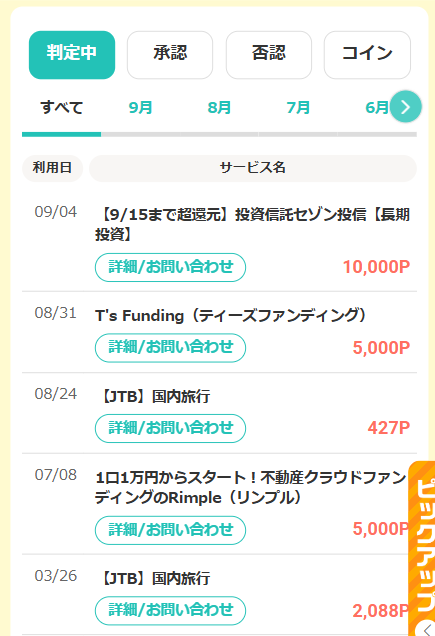The width and height of the screenshot is (435, 636).
Task: Filter history by 8月
Action: pos(219,108)
